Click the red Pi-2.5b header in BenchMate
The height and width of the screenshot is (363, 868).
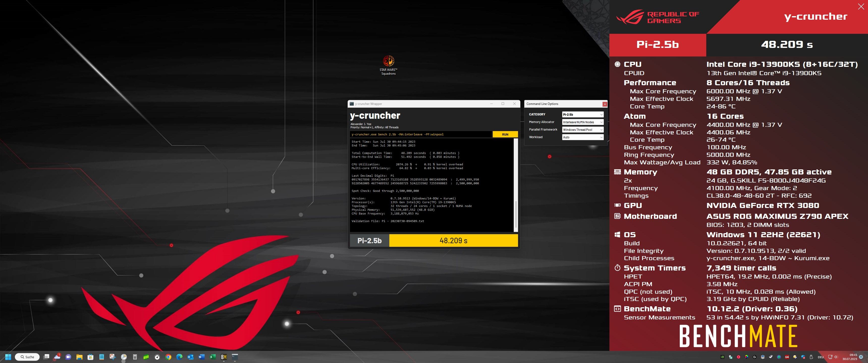tap(657, 44)
